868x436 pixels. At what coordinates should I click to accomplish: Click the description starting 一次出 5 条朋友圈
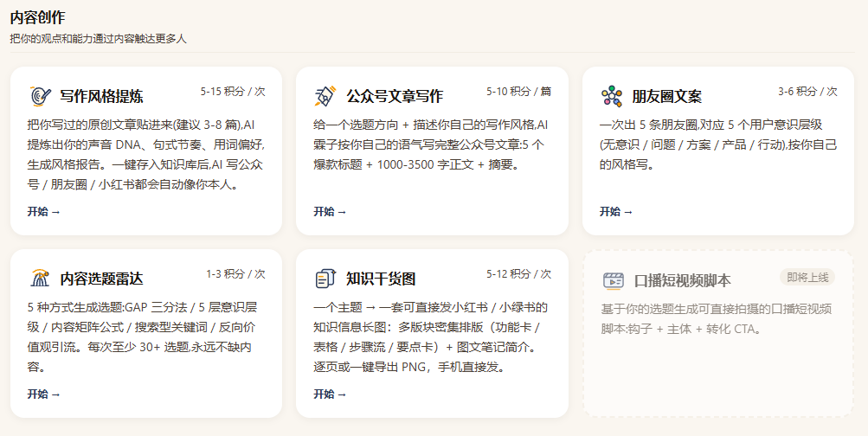[x=718, y=145]
